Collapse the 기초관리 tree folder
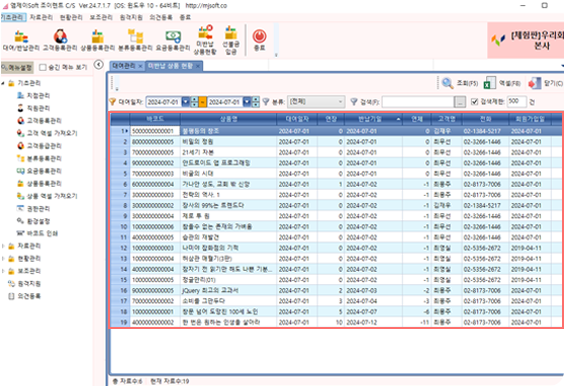Image resolution: width=565 pixels, height=387 pixels. (3, 83)
